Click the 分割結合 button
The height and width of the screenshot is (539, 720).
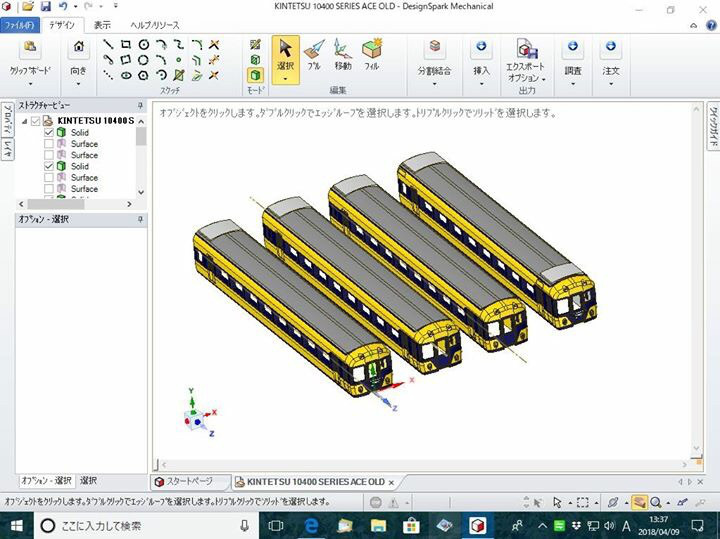[x=434, y=57]
